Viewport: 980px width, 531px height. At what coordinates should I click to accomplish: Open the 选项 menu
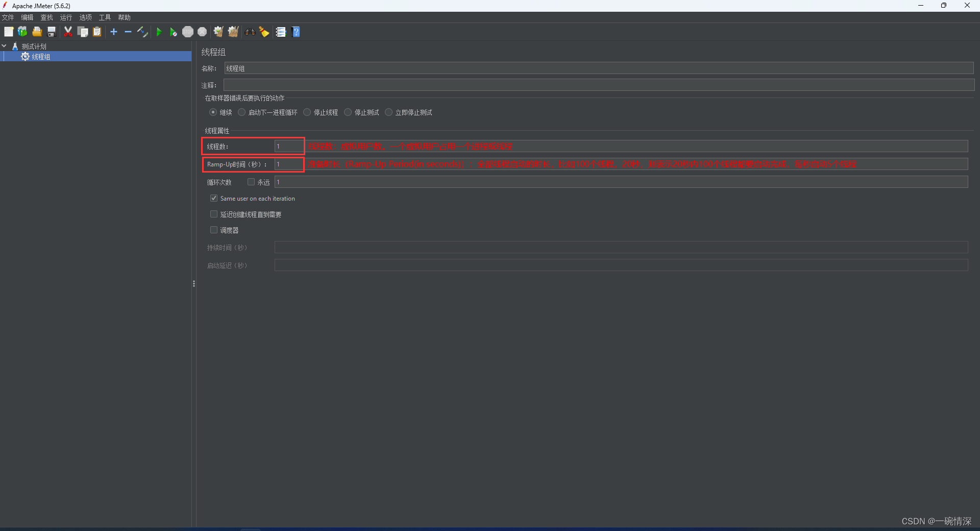(x=85, y=17)
